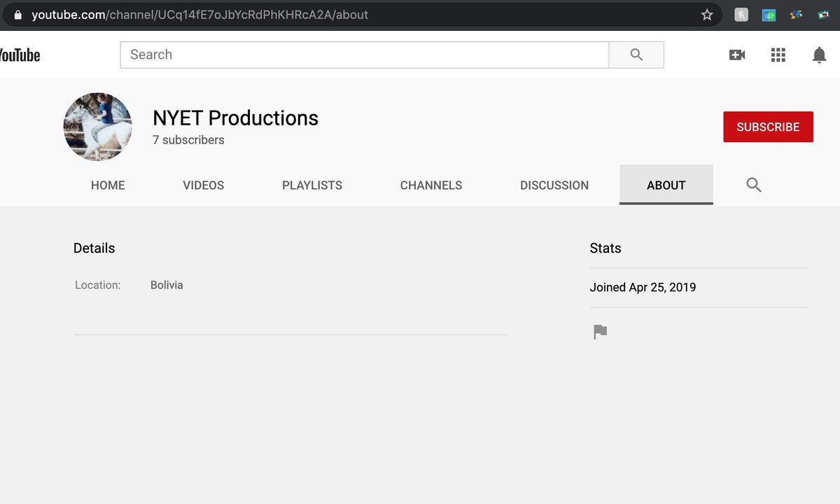The width and height of the screenshot is (840, 504).
Task: Click the 'Details' heading
Action: pos(94,248)
